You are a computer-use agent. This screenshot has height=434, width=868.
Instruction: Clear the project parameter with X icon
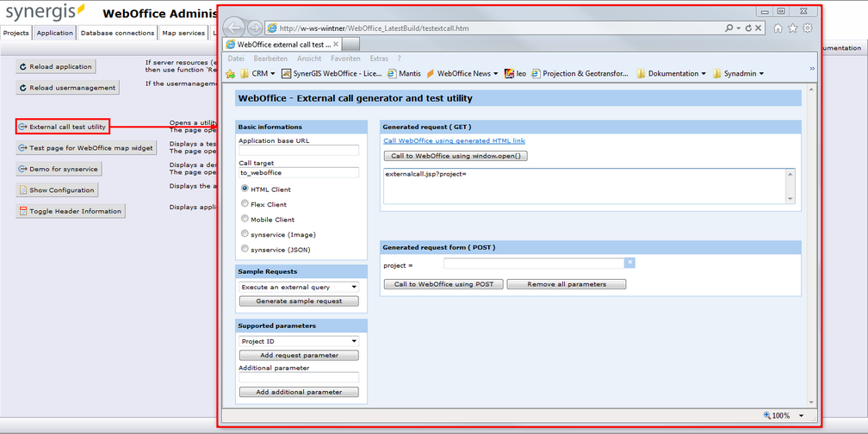point(629,263)
